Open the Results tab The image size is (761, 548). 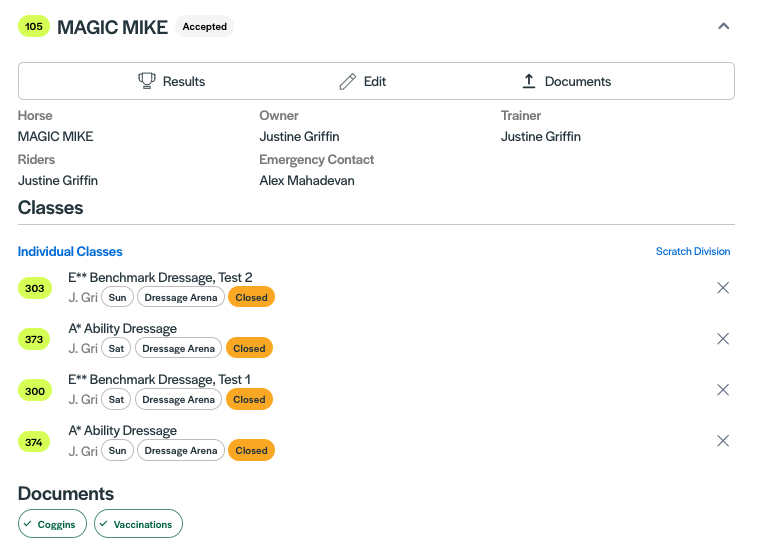pos(184,81)
